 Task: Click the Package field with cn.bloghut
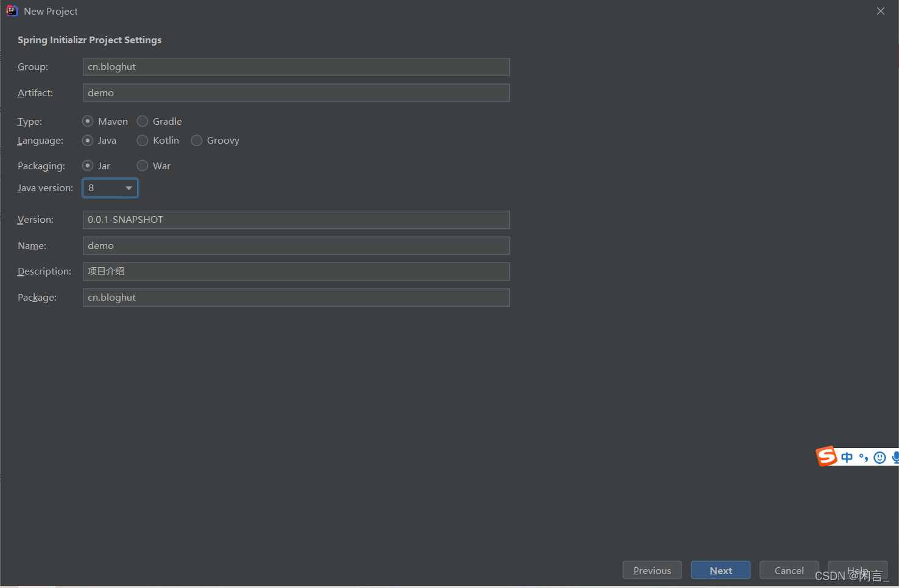tap(296, 298)
